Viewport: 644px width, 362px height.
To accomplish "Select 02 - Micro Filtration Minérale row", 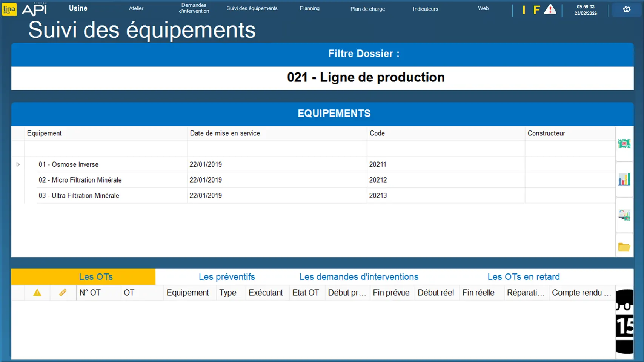I will 80,180.
